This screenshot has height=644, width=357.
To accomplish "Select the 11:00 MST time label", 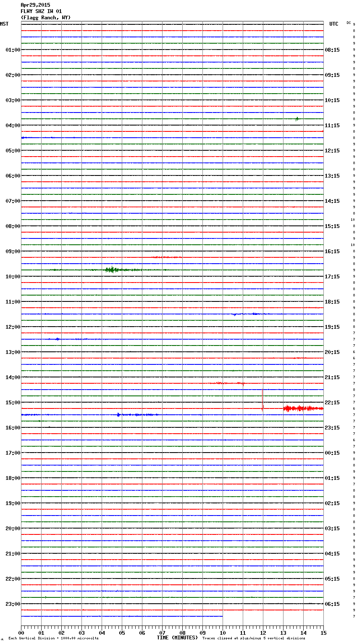I will click(x=13, y=302).
